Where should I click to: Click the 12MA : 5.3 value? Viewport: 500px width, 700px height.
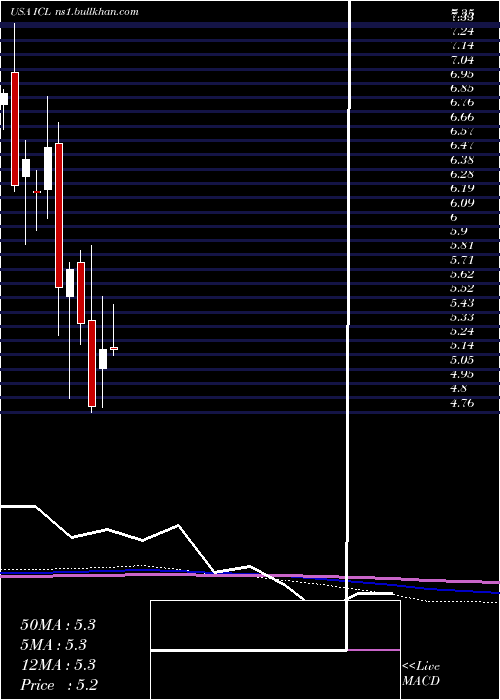pos(58,665)
